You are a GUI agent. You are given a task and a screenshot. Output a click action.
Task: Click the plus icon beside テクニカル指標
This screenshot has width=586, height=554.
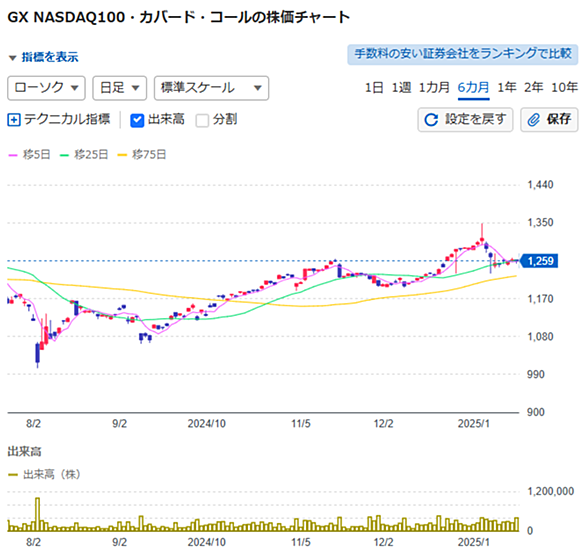[x=14, y=120]
